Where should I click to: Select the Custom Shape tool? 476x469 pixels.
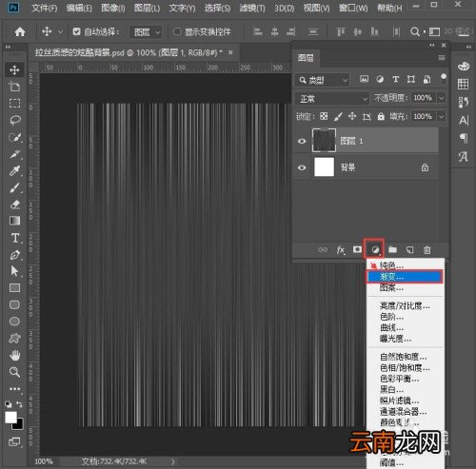click(x=14, y=338)
